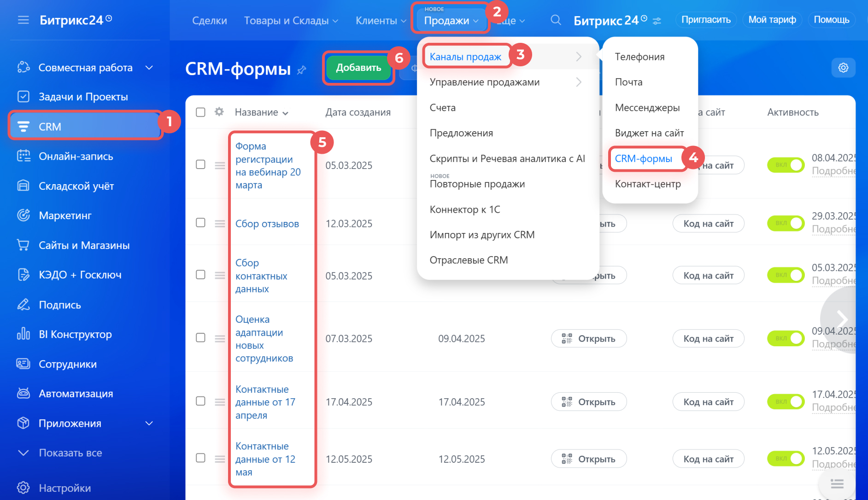Turn off activity toggle for 17.04.2025 form
The height and width of the screenshot is (500, 868).
(x=786, y=401)
